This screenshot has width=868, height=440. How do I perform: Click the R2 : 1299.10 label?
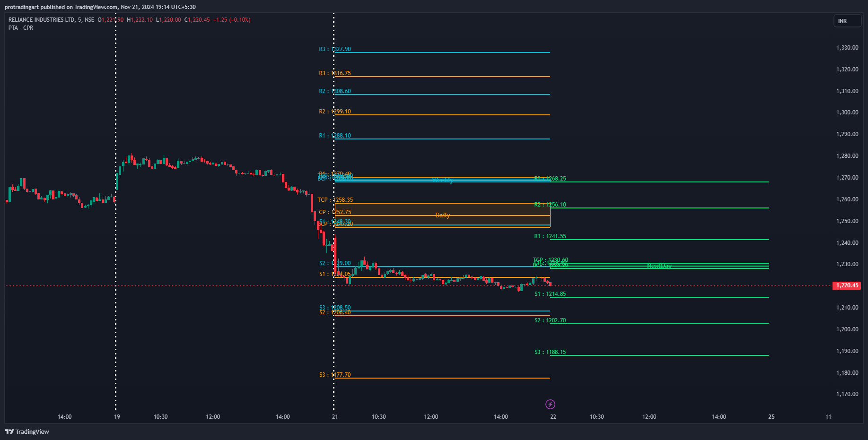[335, 112]
